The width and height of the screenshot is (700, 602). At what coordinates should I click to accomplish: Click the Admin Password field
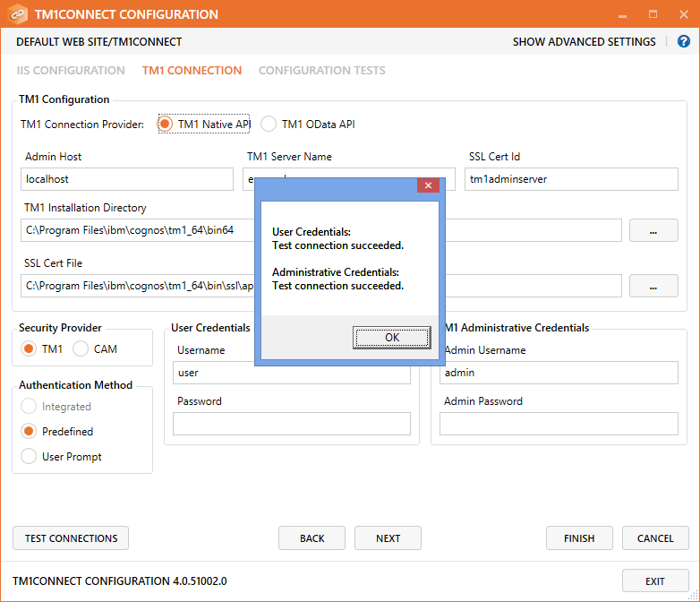pos(559,424)
